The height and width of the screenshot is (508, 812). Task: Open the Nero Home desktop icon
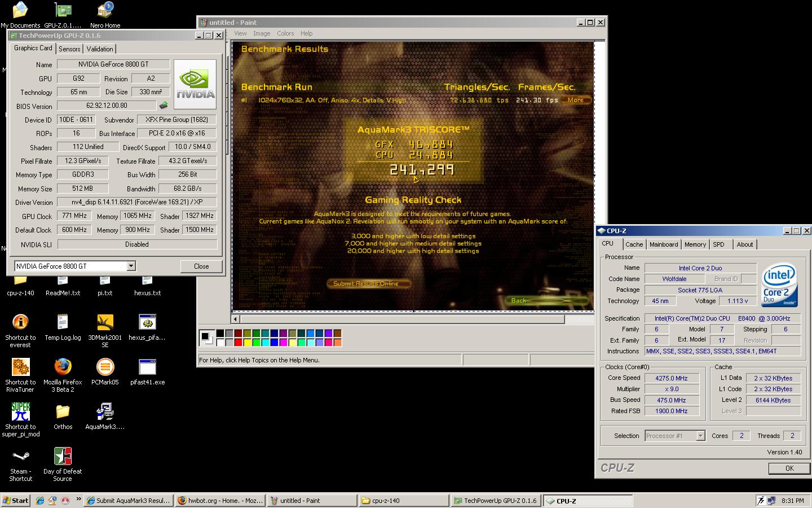click(x=105, y=15)
